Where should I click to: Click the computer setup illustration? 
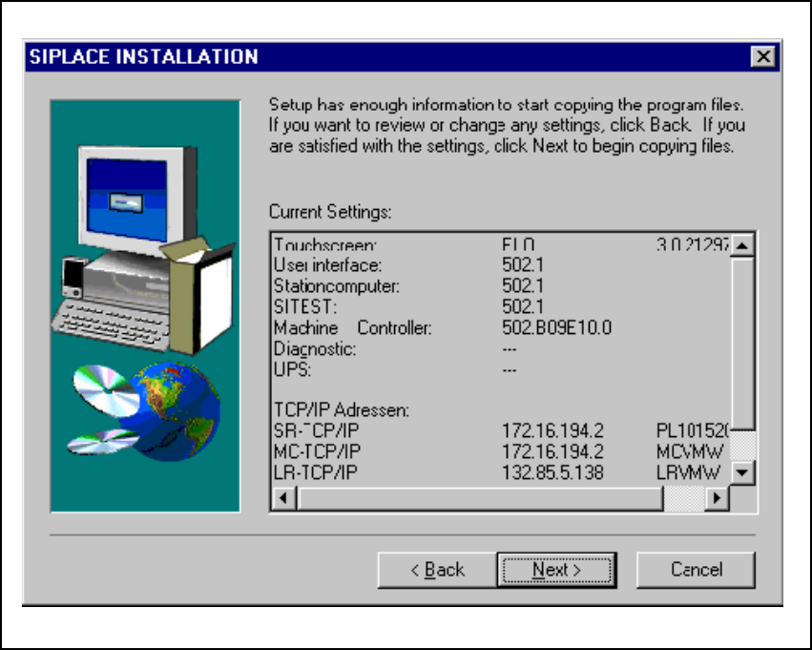145,306
